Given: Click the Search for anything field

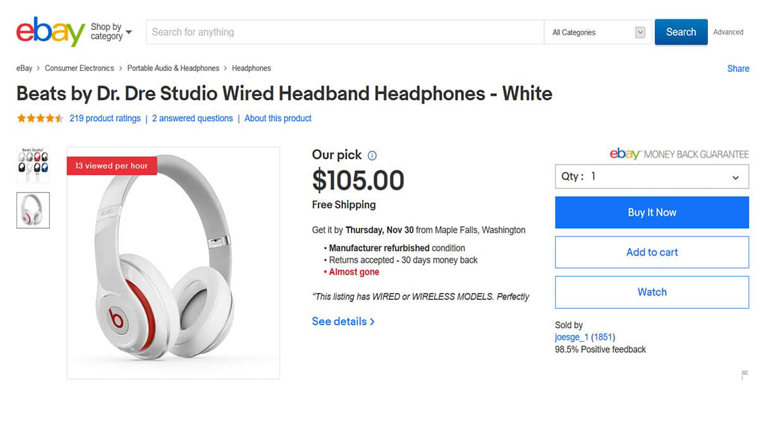Looking at the screenshot, I should pyautogui.click(x=345, y=32).
